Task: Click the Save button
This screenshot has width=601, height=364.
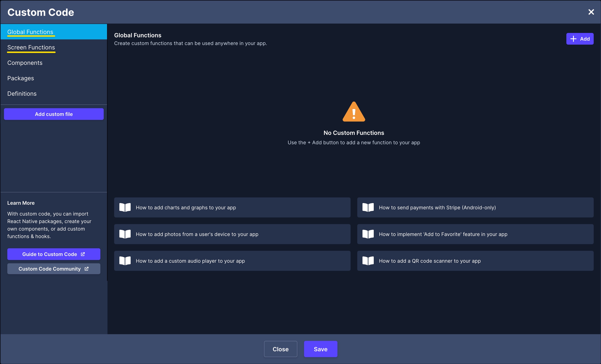Action: pos(321,349)
